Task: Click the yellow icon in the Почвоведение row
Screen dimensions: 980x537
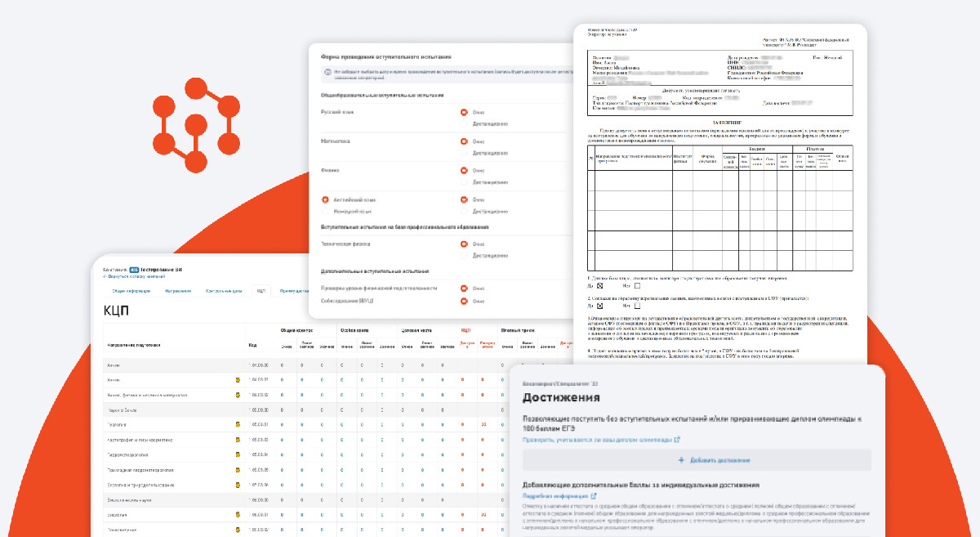Action: pos(238,530)
